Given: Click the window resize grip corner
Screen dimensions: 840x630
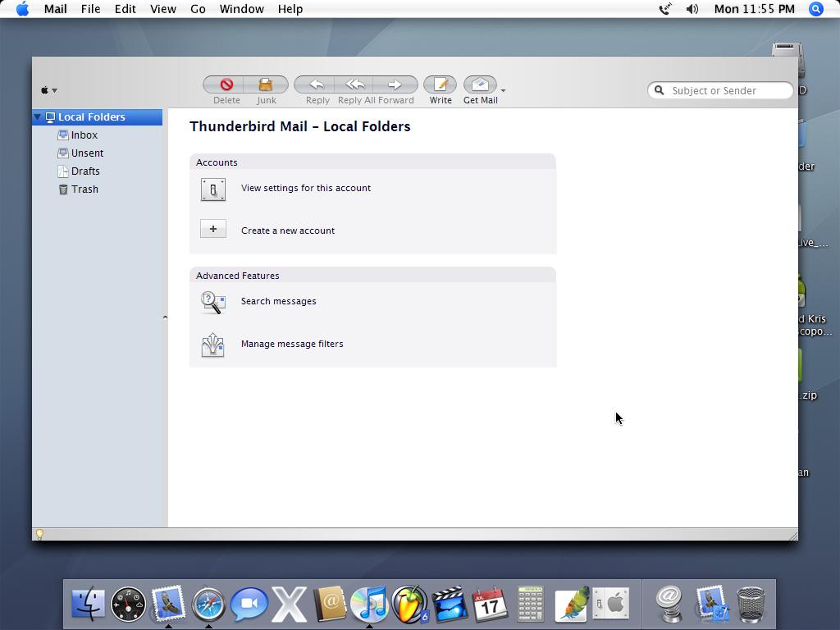Looking at the screenshot, I should pos(793,535).
